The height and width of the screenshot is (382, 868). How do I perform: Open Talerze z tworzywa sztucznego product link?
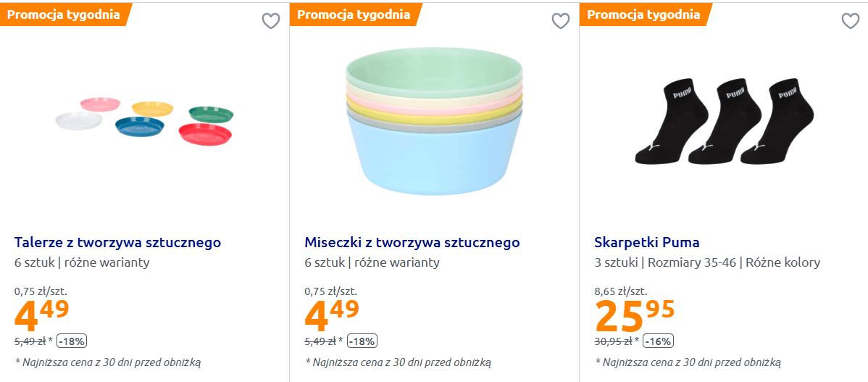tap(118, 242)
